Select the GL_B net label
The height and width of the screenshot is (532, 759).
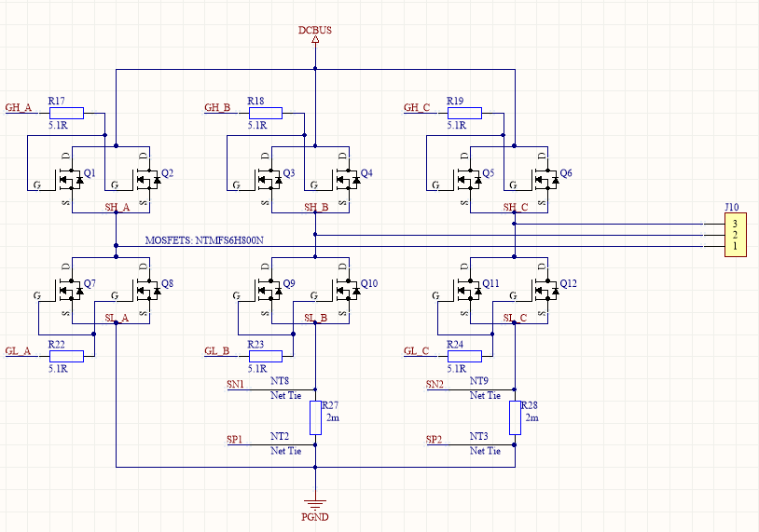coord(217,350)
